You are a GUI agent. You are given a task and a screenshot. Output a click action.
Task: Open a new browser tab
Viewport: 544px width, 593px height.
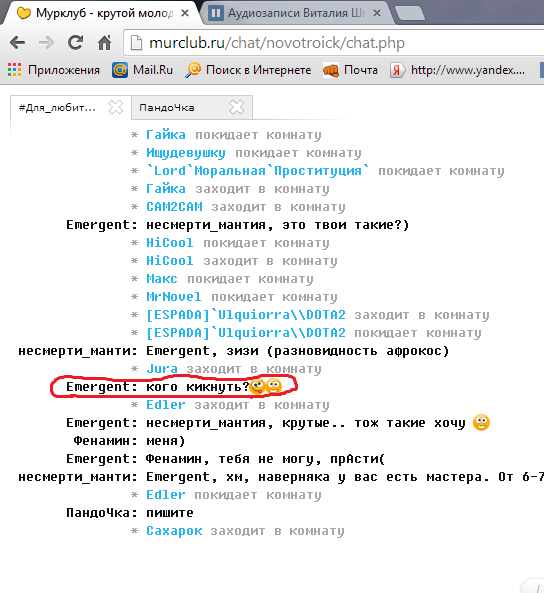tap(410, 13)
